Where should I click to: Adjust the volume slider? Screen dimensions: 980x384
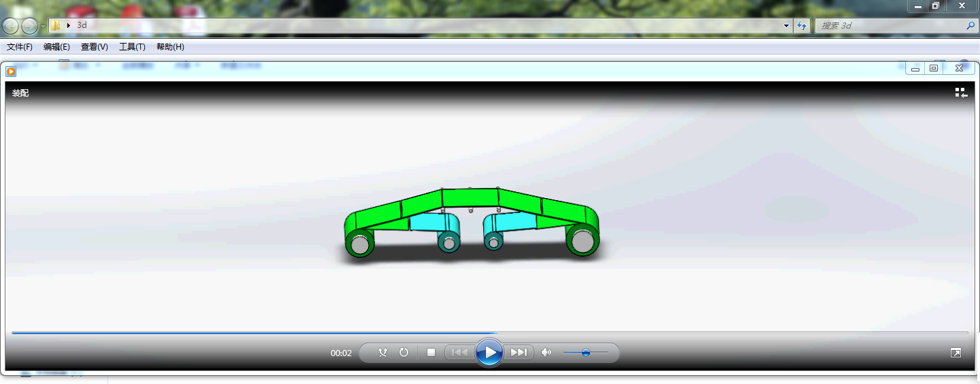pos(585,353)
